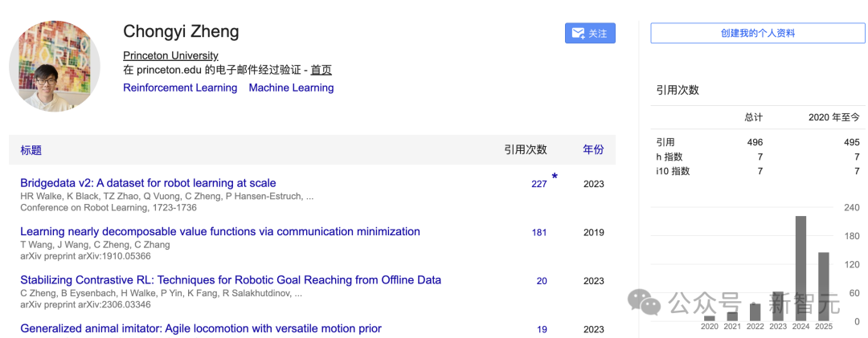
Task: Open the 181 citations count
Action: [539, 232]
